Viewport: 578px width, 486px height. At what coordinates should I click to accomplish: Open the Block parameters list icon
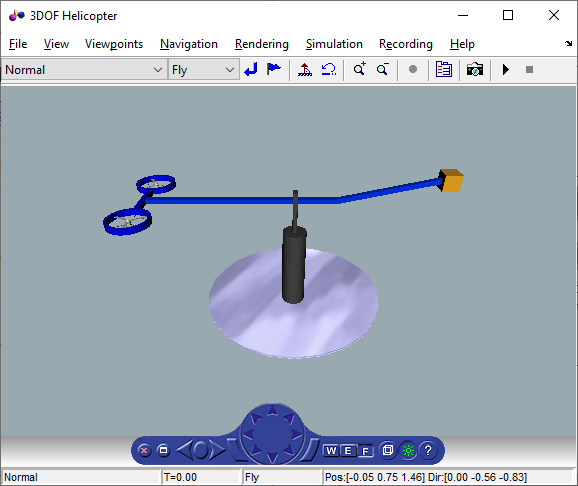click(x=444, y=69)
